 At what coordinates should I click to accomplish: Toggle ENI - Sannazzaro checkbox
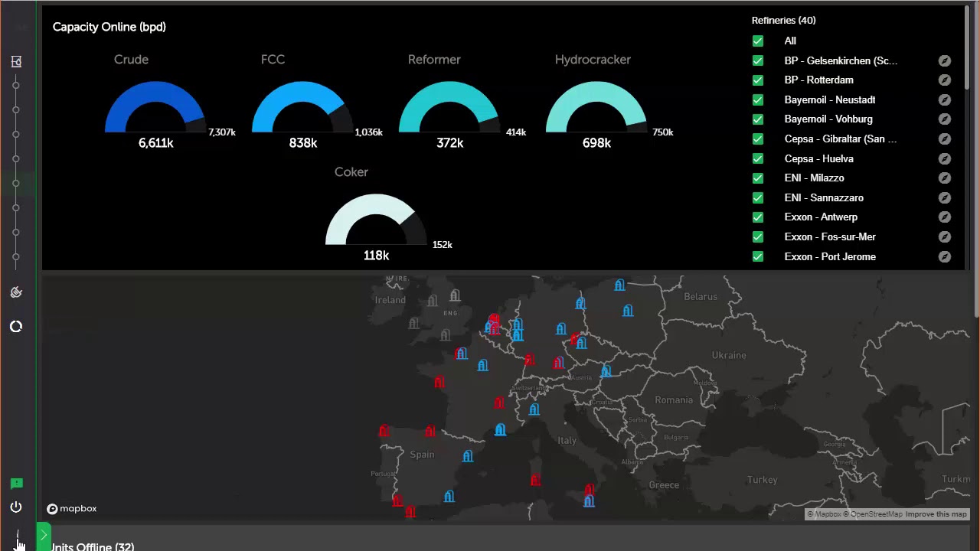coord(758,197)
